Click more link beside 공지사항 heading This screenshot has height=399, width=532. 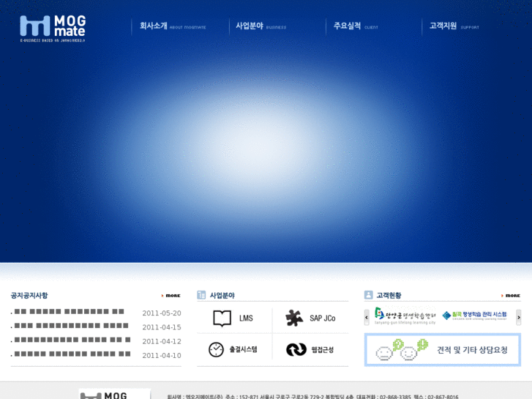[x=171, y=296]
